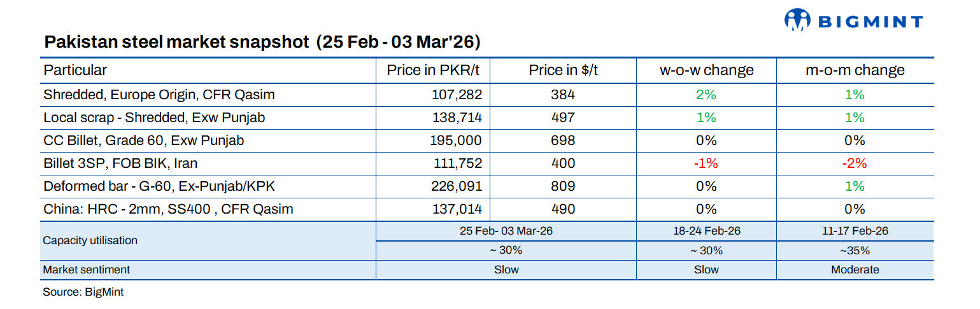This screenshot has height=309, width=980.
Task: Click China HRC 2mm SS400 row label
Action: [168, 209]
